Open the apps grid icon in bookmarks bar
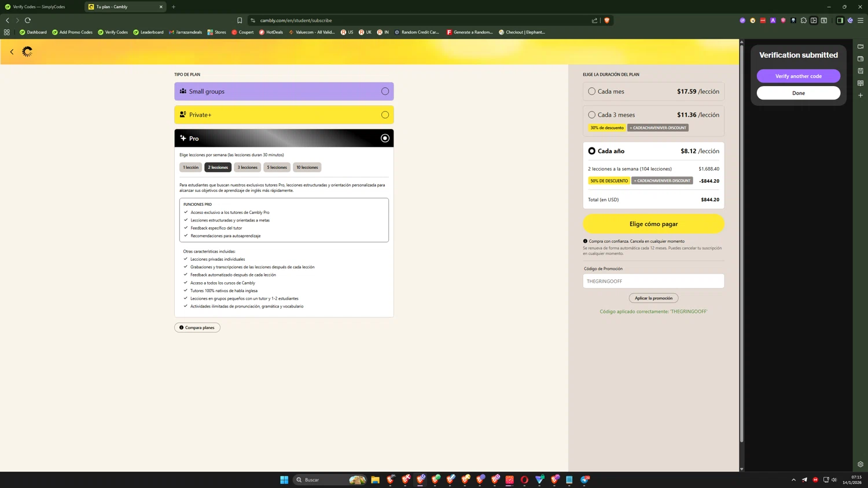 click(7, 32)
